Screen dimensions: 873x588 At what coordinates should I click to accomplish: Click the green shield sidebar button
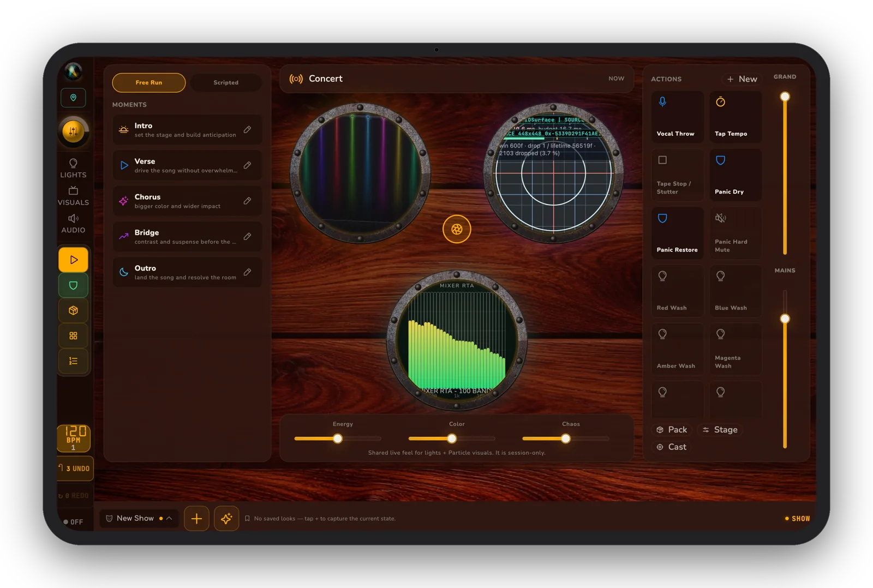73,285
